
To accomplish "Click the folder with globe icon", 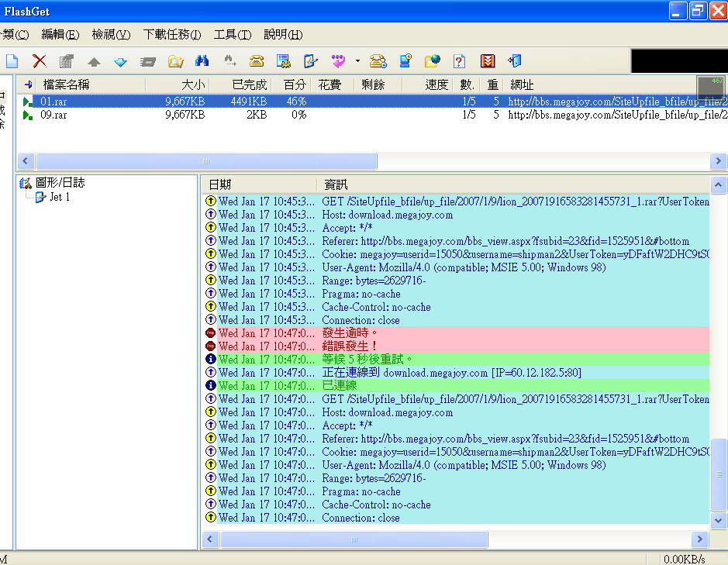I will click(x=433, y=60).
